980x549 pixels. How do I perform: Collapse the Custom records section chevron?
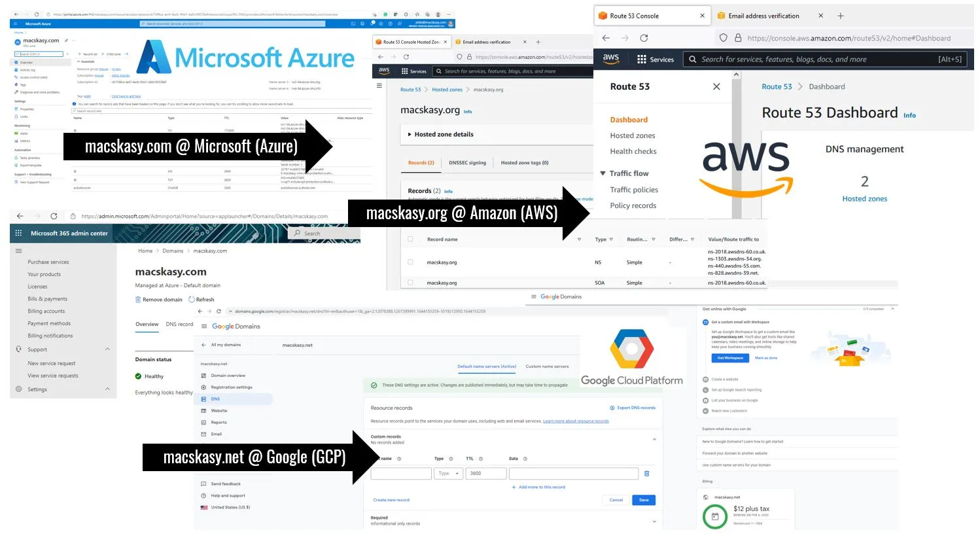click(654, 439)
